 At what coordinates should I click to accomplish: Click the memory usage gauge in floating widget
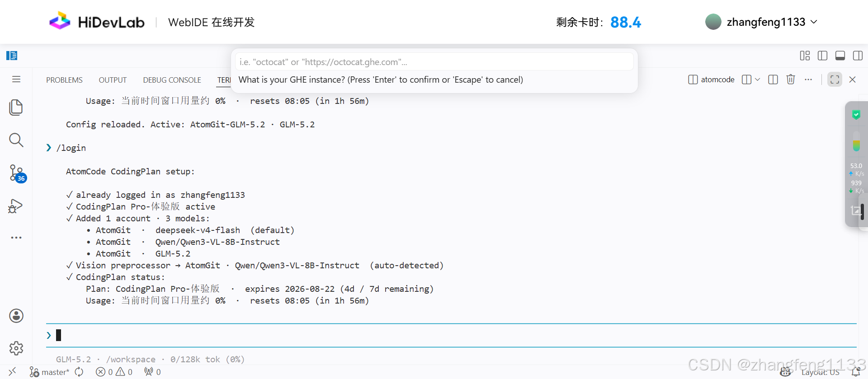point(856,141)
